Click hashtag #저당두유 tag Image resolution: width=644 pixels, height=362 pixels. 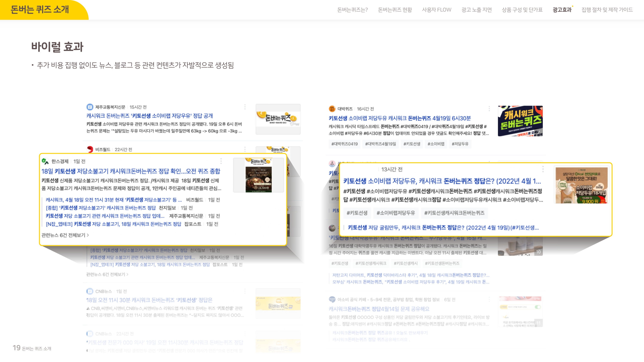point(460,144)
